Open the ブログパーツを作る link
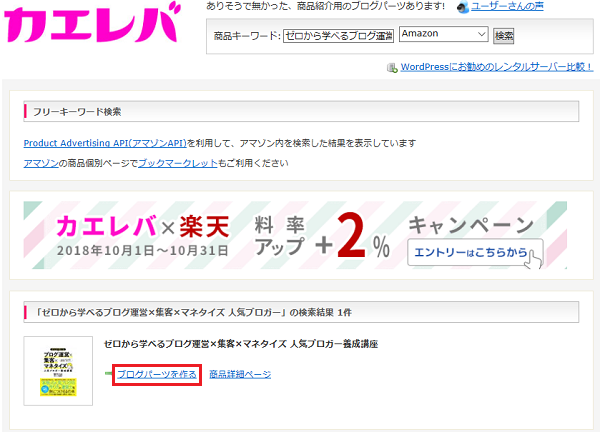 (x=157, y=375)
